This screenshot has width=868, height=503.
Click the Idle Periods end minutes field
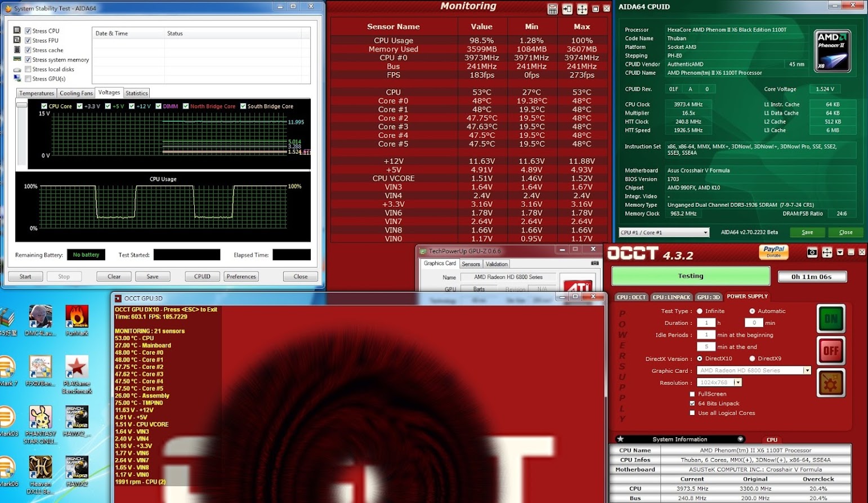(706, 346)
